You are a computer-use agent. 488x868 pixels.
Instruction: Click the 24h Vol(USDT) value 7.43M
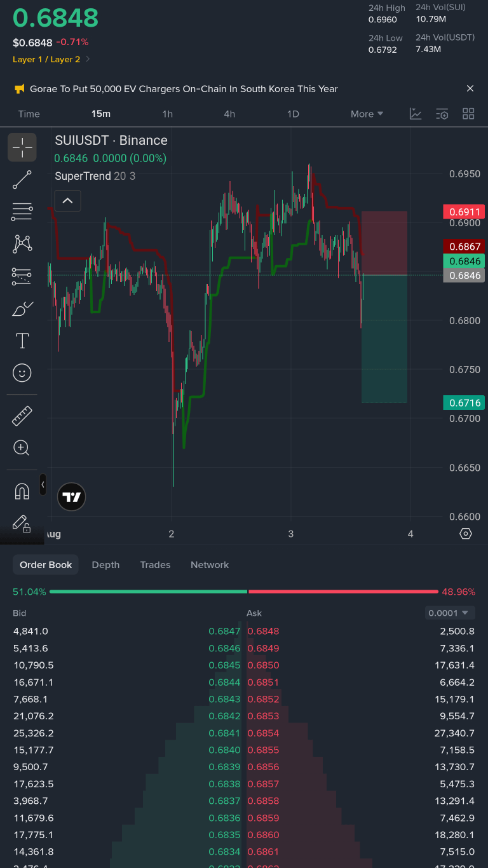click(428, 49)
